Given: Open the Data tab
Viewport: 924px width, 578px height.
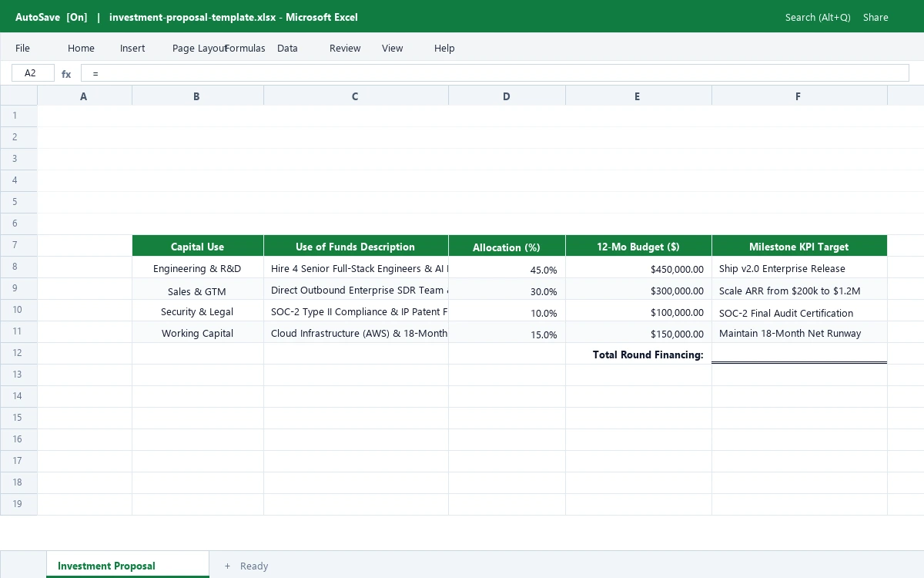Looking at the screenshot, I should (287, 48).
